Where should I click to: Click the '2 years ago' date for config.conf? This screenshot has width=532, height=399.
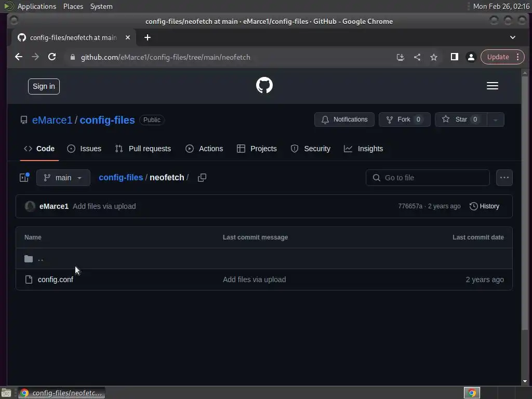[485, 279]
